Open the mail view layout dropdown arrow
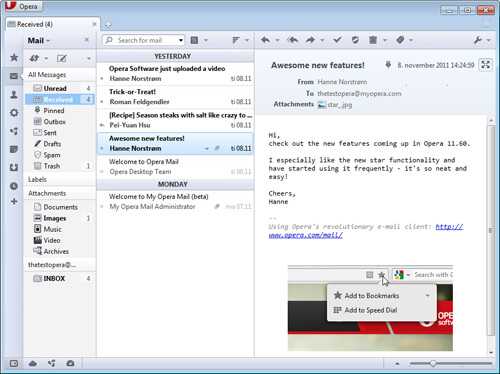500x374 pixels. pos(206,40)
